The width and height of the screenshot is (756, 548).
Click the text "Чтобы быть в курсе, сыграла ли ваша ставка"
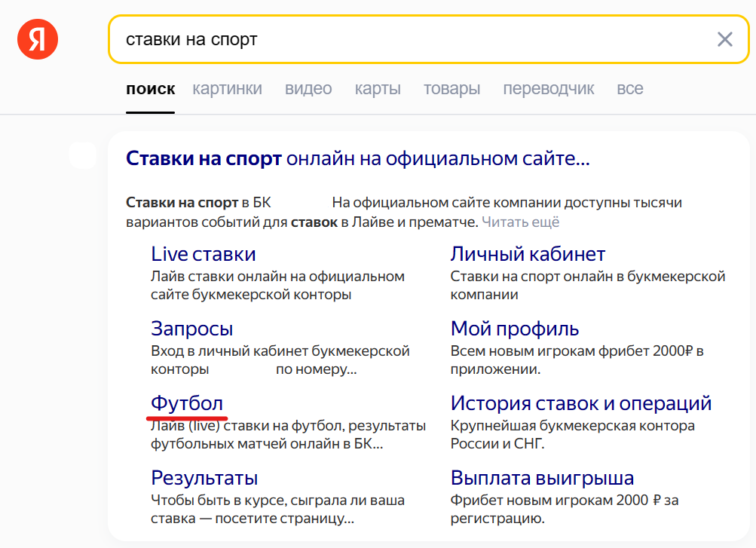tap(277, 510)
